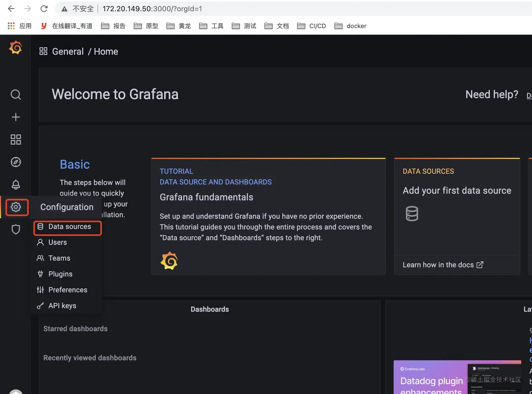Open the Search dashboards magnifier icon
The width and height of the screenshot is (532, 394).
[16, 94]
